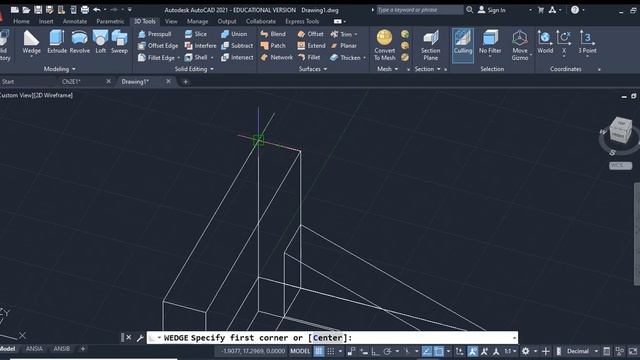The height and width of the screenshot is (360, 640).
Task: Click the 3 Point UCS tool
Action: click(587, 42)
